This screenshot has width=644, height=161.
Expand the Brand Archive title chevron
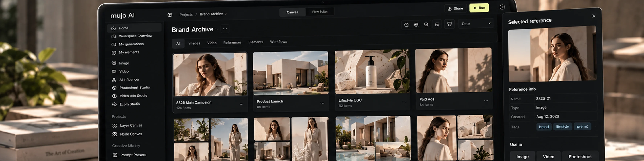point(217,29)
